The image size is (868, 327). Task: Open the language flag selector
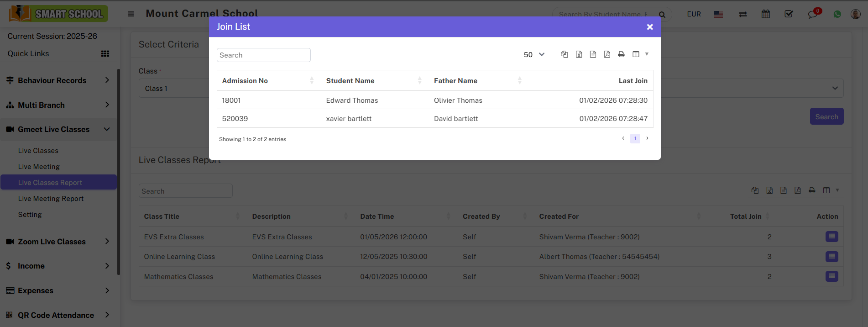[x=718, y=14]
